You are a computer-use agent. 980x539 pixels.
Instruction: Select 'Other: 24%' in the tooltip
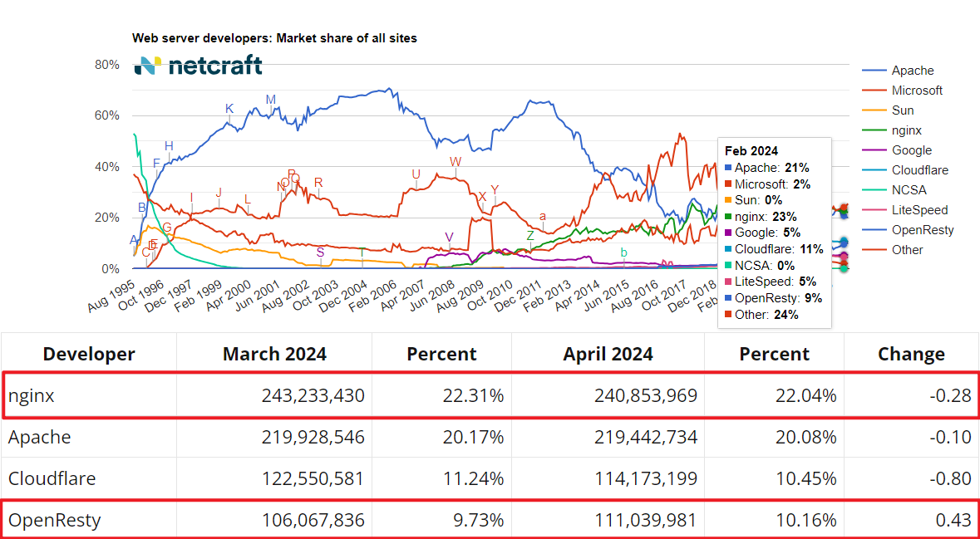click(762, 315)
